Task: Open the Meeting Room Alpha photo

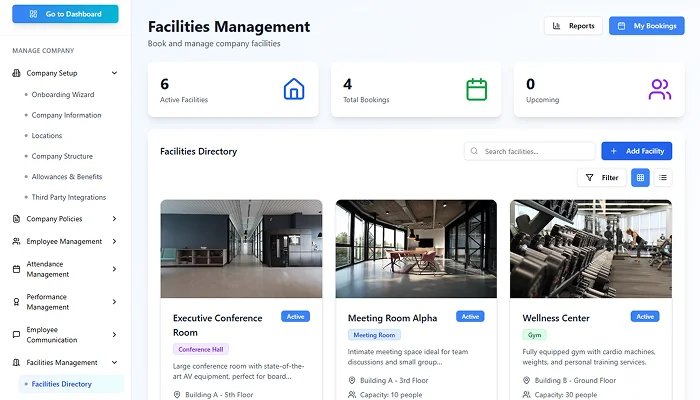Action: pos(416,248)
